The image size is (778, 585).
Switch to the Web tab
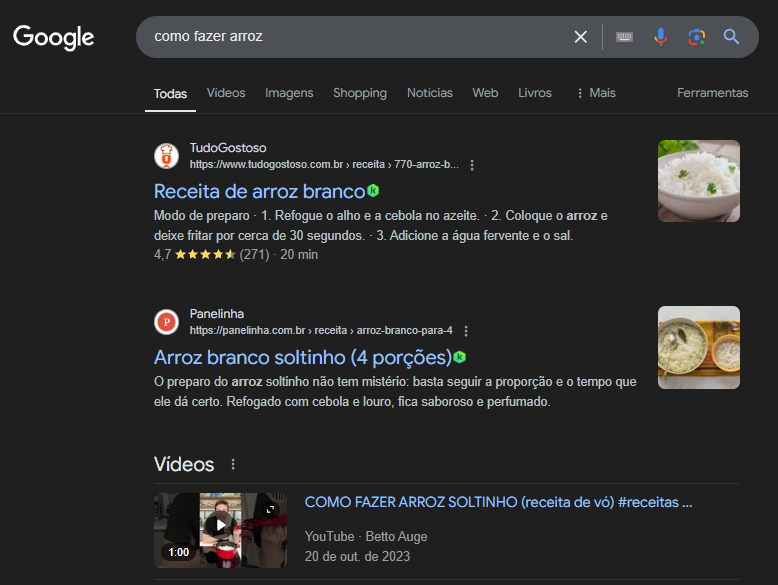click(485, 93)
